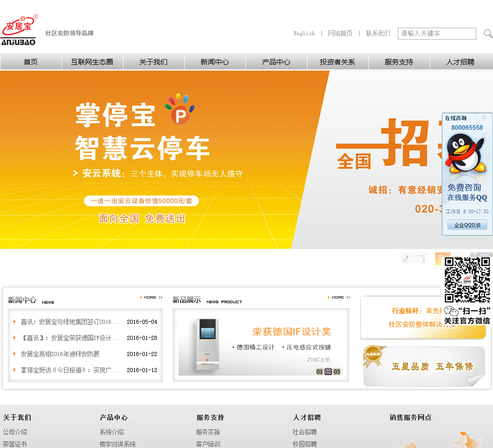Click the arrow bullet beside 绿地集团 news

tap(15, 321)
